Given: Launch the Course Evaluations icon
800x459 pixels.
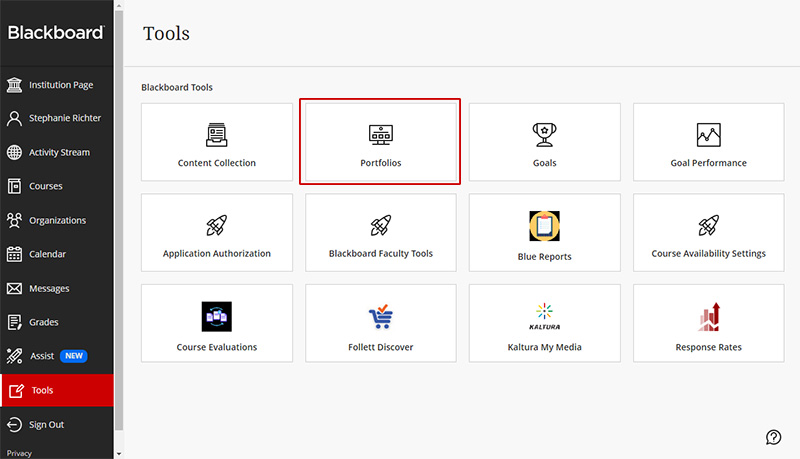Looking at the screenshot, I should 216,317.
